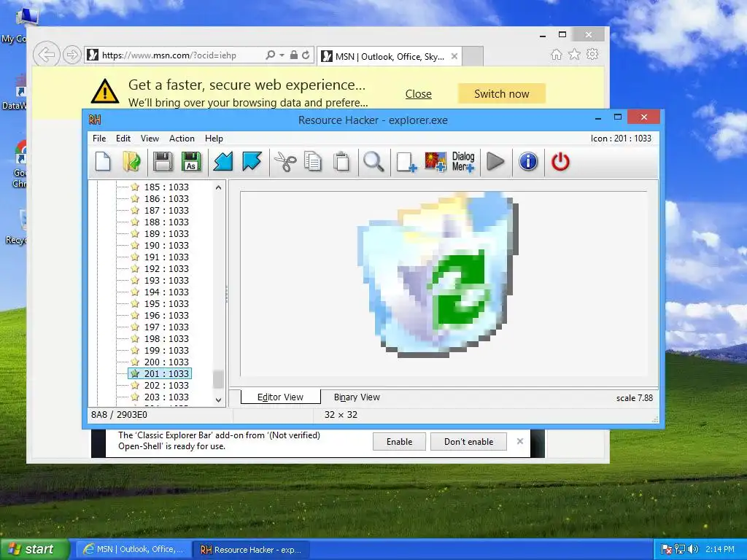Open the Edit menu
This screenshot has height=560, width=747.
pos(123,139)
